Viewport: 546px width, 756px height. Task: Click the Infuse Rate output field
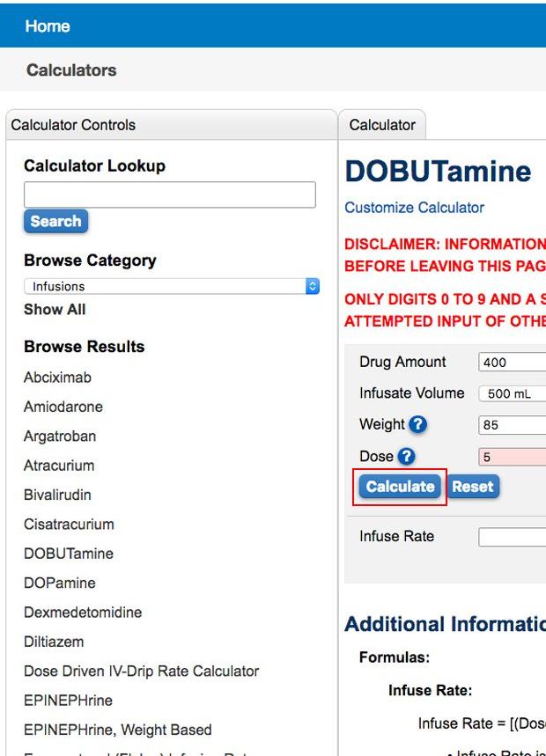coord(512,537)
